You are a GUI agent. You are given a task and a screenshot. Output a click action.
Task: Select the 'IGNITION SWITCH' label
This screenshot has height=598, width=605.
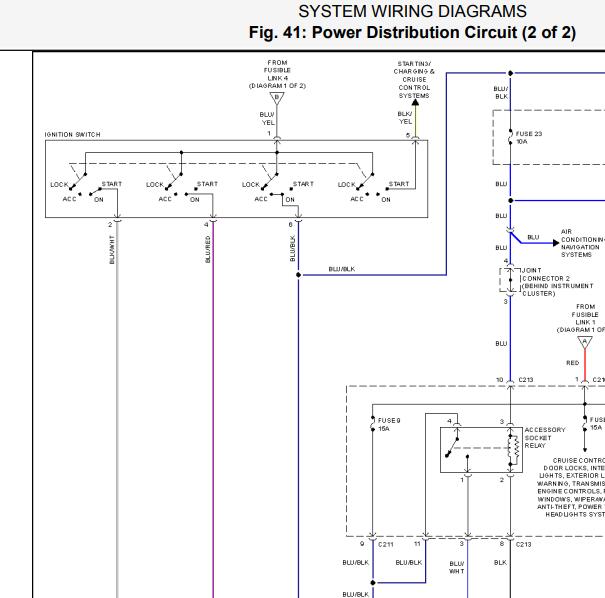(73, 135)
